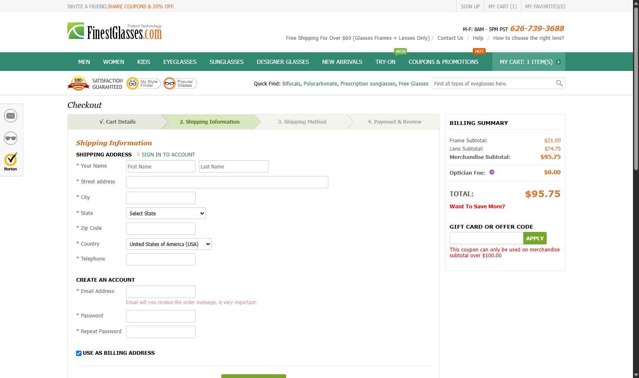Click the Repeat Password field
The height and width of the screenshot is (378, 639).
pyautogui.click(x=161, y=332)
